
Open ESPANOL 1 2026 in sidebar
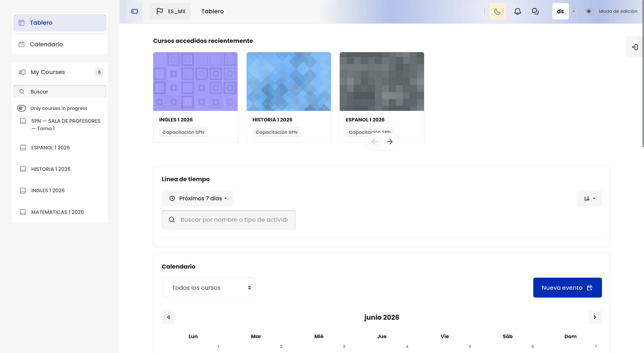pos(51,148)
